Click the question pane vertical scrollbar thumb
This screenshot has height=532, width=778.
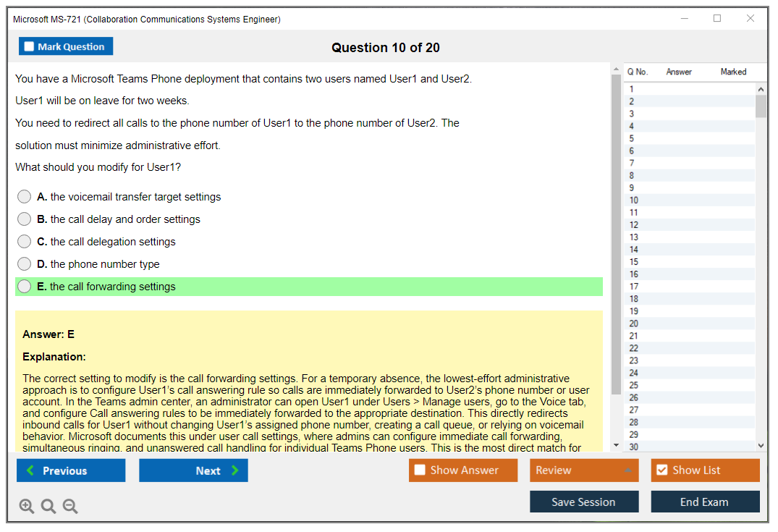point(616,235)
